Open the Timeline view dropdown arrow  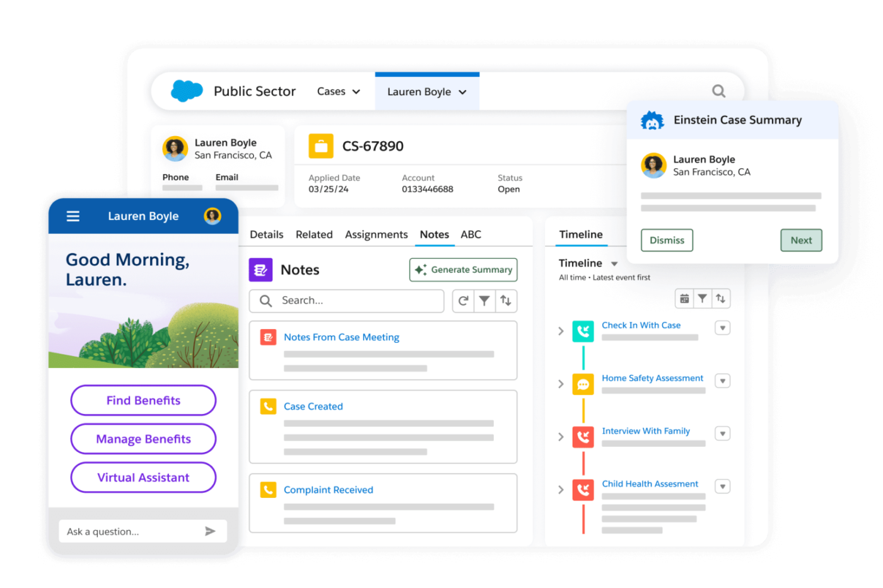614,264
